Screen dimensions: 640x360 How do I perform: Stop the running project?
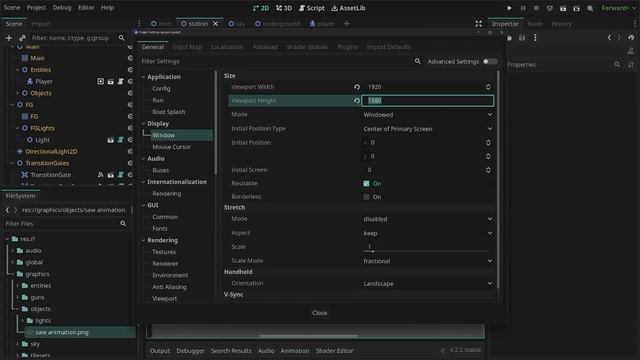pyautogui.click(x=536, y=8)
